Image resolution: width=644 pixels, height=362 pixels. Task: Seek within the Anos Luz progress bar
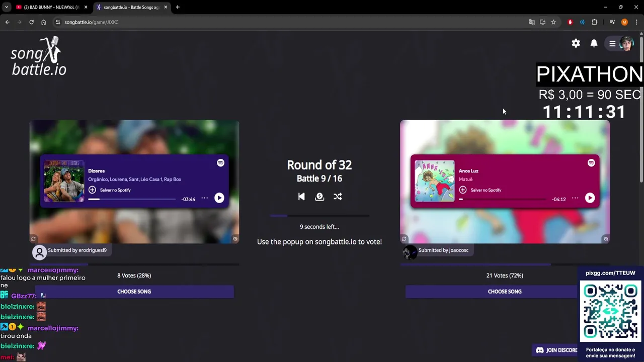point(503,199)
